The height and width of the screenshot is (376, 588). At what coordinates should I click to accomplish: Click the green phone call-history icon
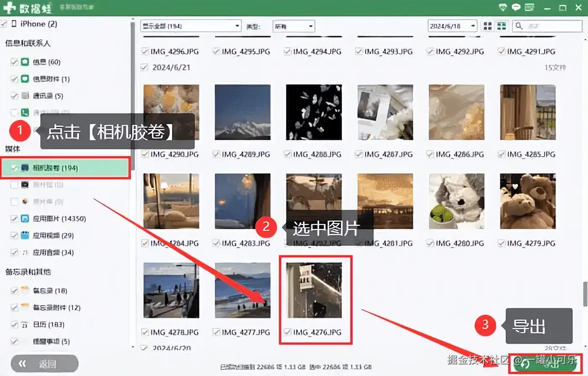[25, 112]
